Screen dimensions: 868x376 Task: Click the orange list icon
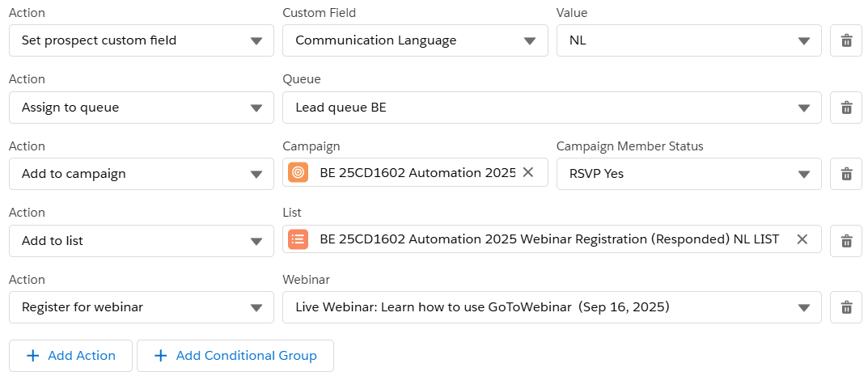pos(298,239)
